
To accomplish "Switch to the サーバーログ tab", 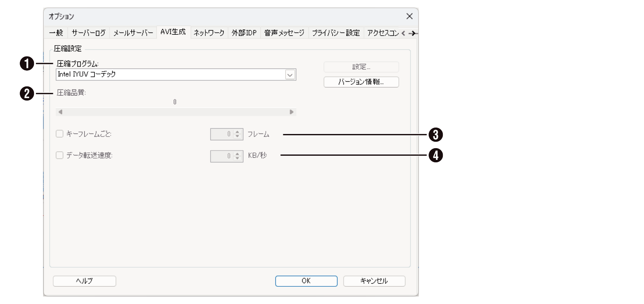I will [88, 33].
